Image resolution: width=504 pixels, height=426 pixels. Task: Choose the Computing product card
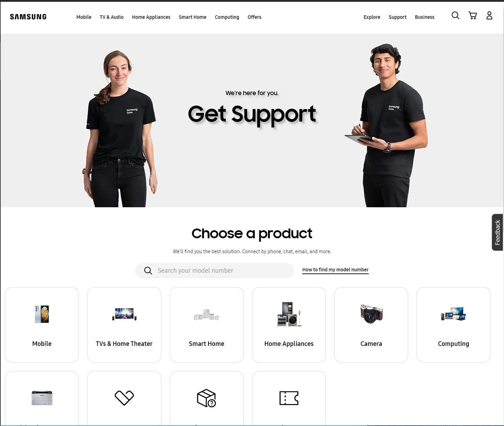[453, 325]
